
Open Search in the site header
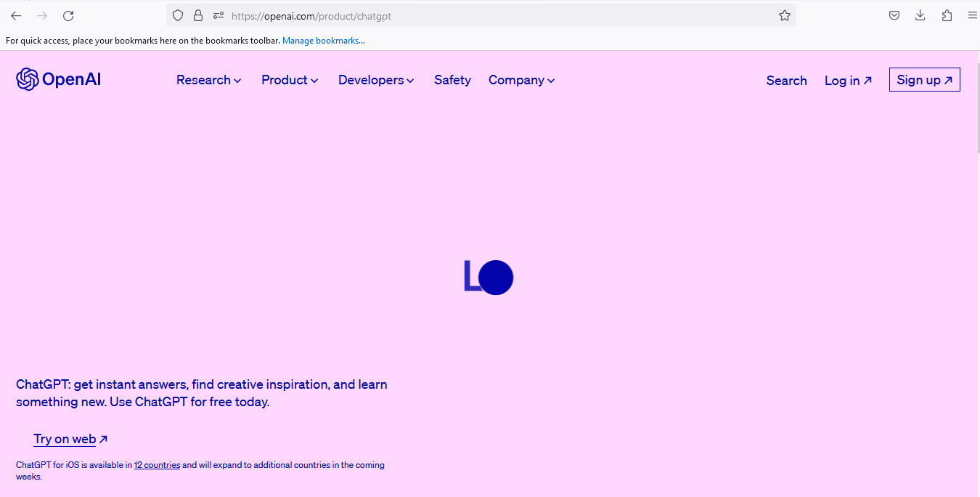(786, 81)
